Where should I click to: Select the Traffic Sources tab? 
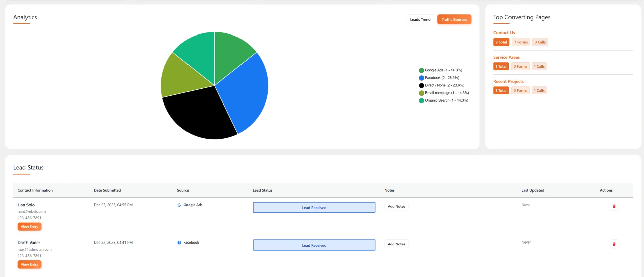454,19
